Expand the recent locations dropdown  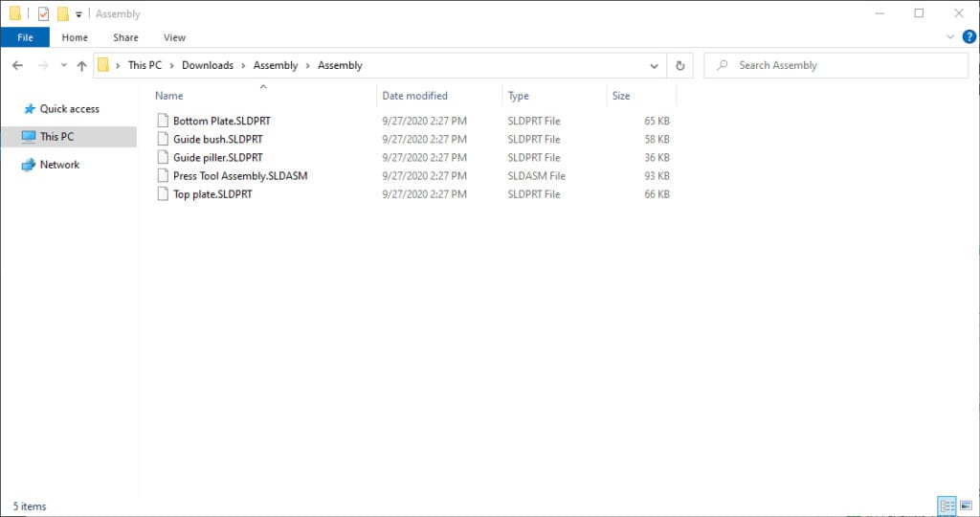(64, 65)
